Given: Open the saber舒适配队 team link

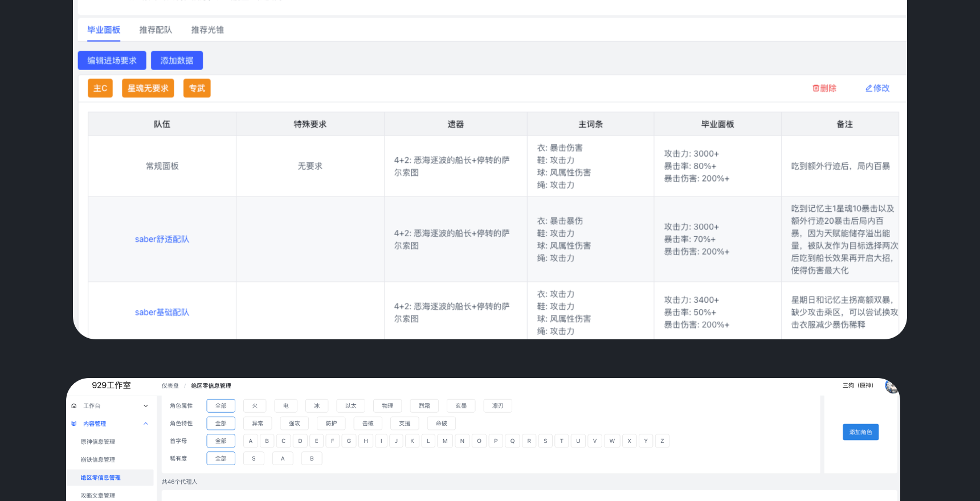Looking at the screenshot, I should tap(162, 239).
